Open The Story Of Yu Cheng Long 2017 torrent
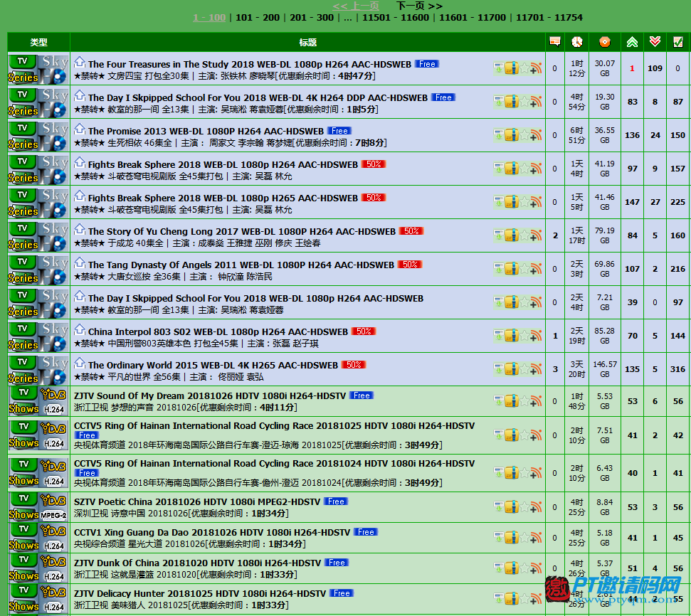Viewport: 691px width, 616px height. pyautogui.click(x=241, y=232)
